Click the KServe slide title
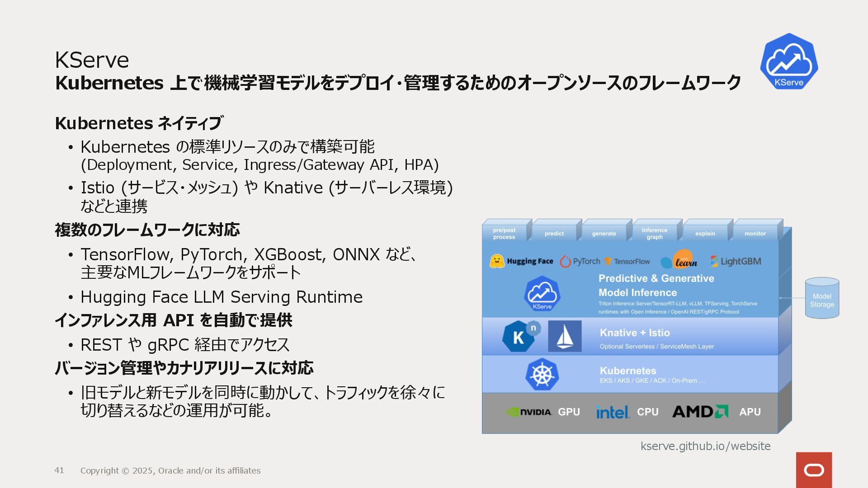 pos(92,60)
